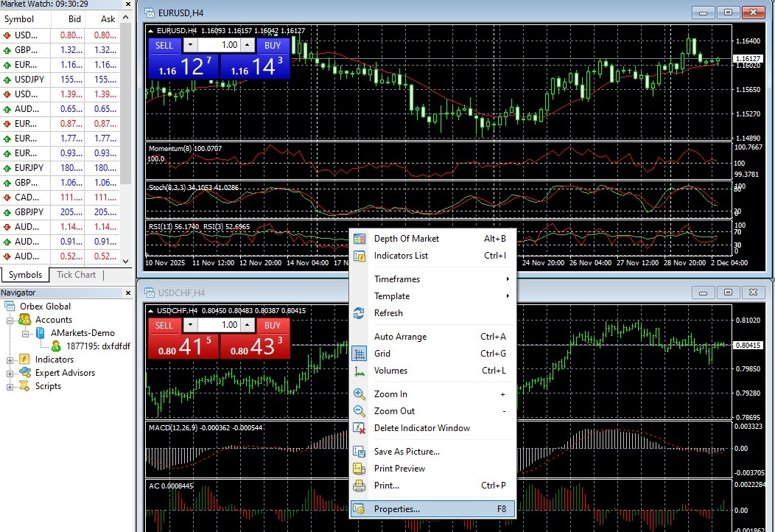Open Print Preview from menu
775x532 pixels.
pos(399,469)
